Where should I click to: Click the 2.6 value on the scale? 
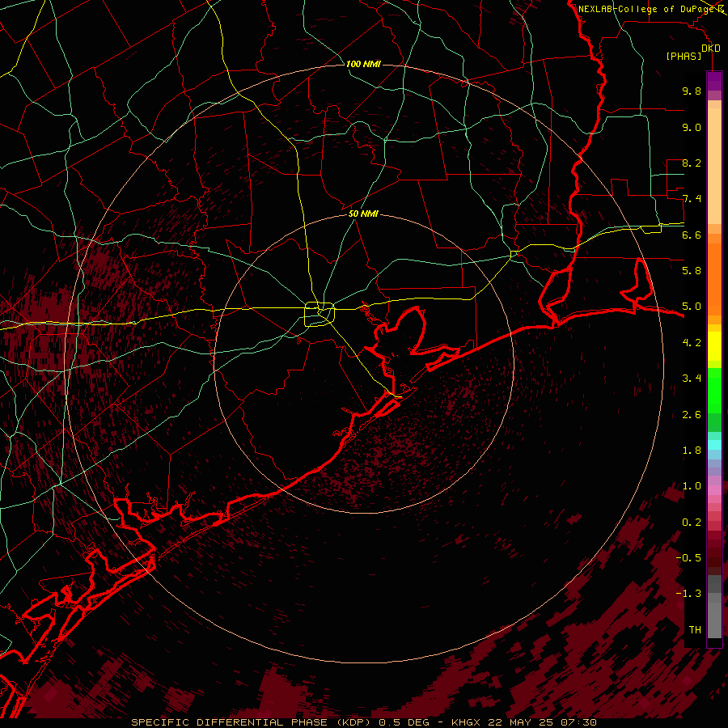coord(692,415)
